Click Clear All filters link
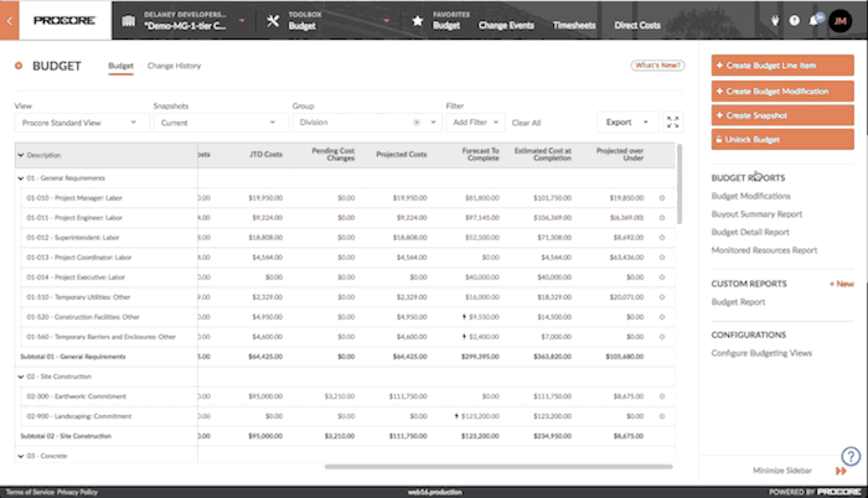The image size is (868, 498). coord(526,123)
